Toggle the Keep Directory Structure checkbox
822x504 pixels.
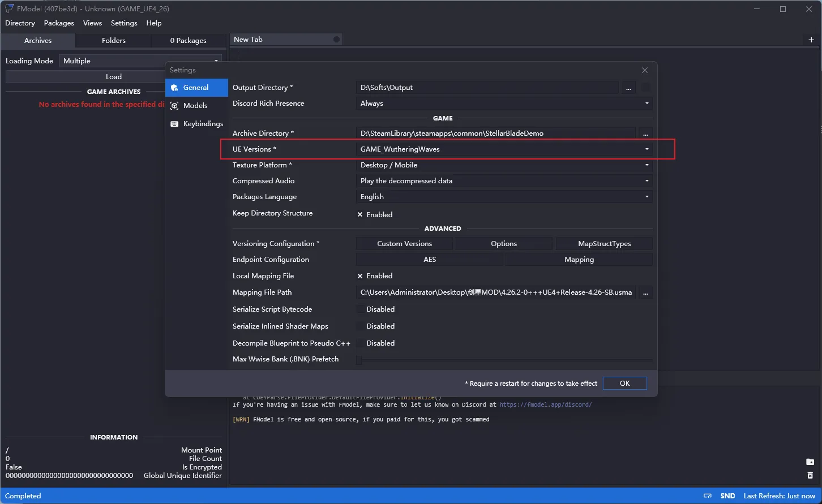click(x=360, y=215)
